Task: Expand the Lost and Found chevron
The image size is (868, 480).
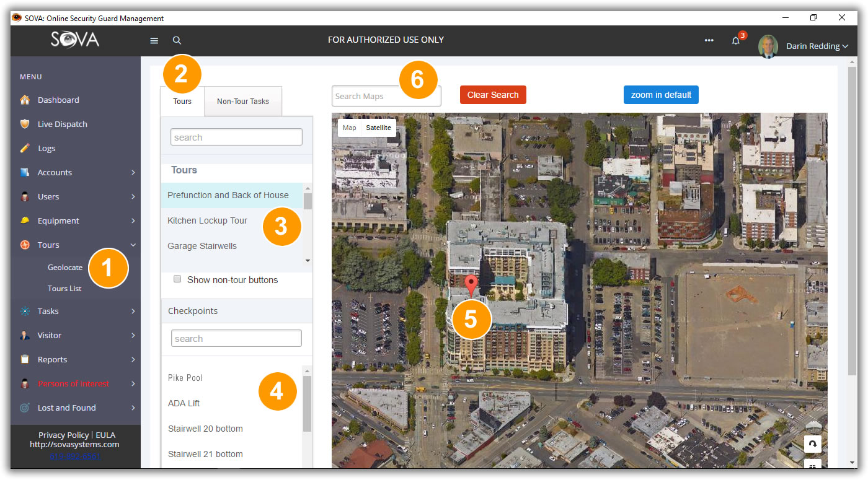Action: 133,408
